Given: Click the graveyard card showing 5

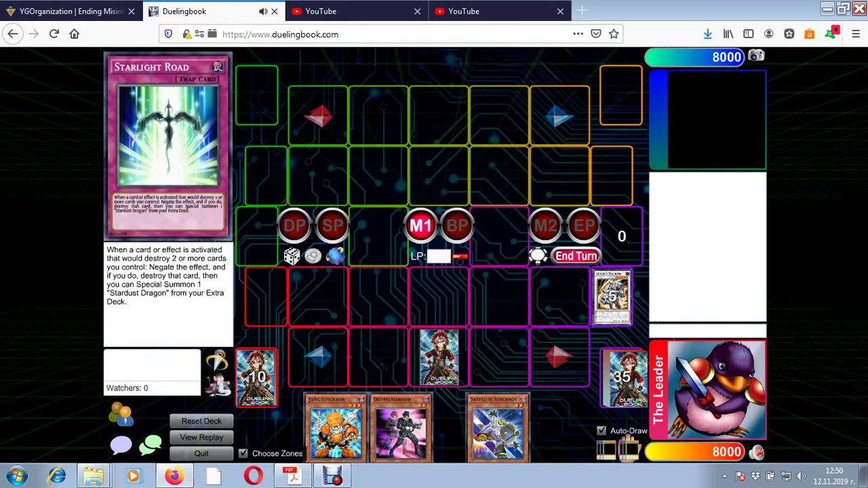Looking at the screenshot, I should 612,297.
